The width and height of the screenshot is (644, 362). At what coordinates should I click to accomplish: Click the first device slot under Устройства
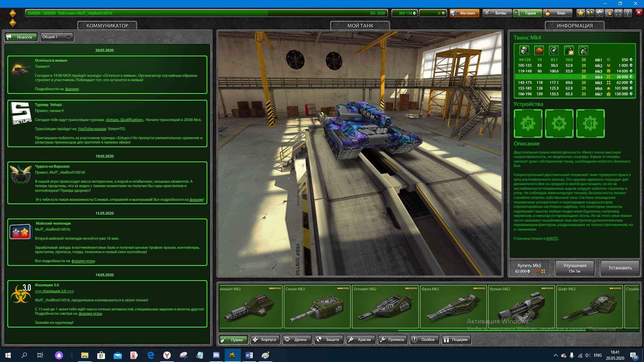pos(528,124)
